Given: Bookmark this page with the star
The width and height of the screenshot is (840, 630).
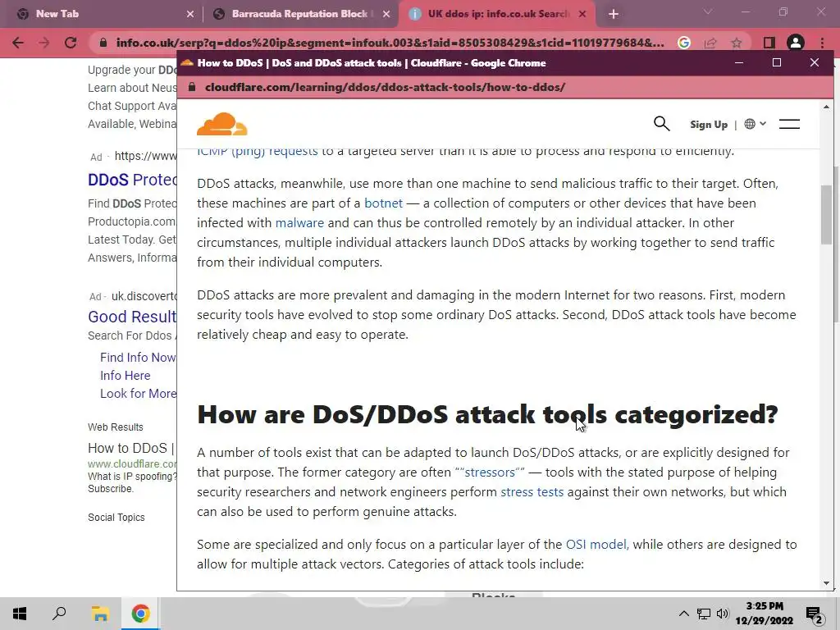Looking at the screenshot, I should (x=737, y=43).
